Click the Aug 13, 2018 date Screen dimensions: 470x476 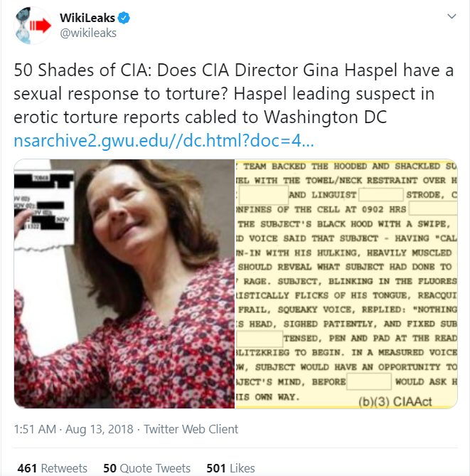click(x=100, y=429)
